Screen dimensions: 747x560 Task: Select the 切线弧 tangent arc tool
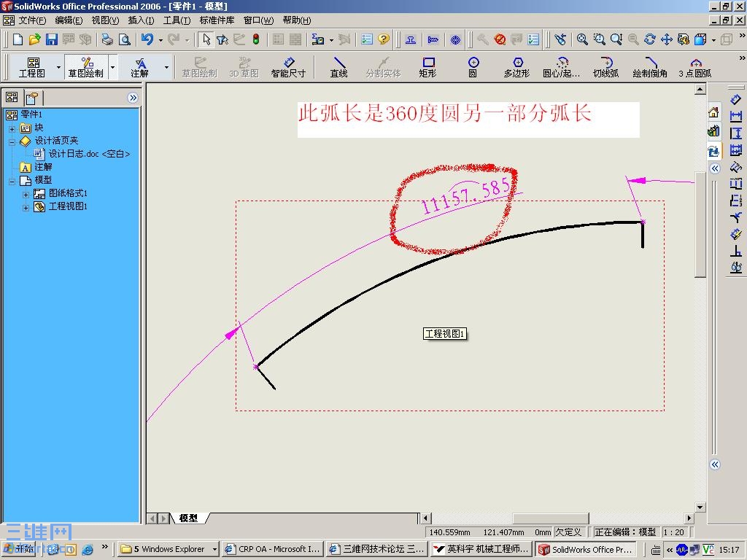pos(606,68)
